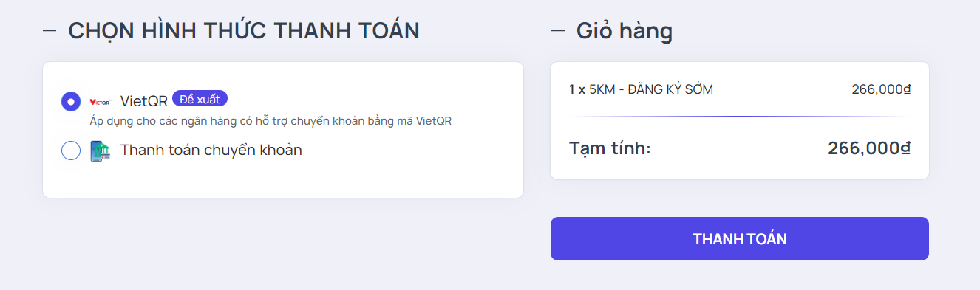Click the bold subtotal amount 266,000đ
The height and width of the screenshot is (290, 980).
tap(869, 148)
